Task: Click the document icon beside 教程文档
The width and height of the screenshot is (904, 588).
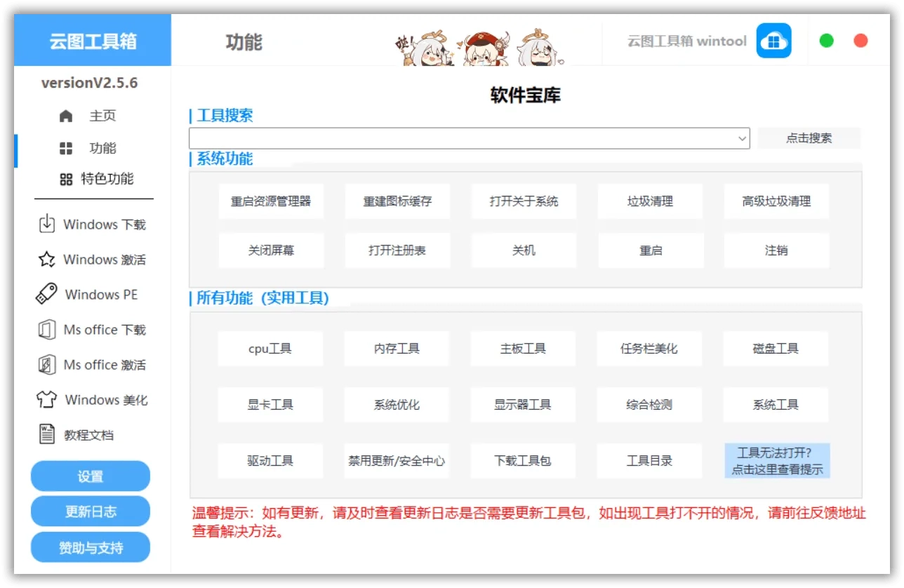Action: click(46, 434)
